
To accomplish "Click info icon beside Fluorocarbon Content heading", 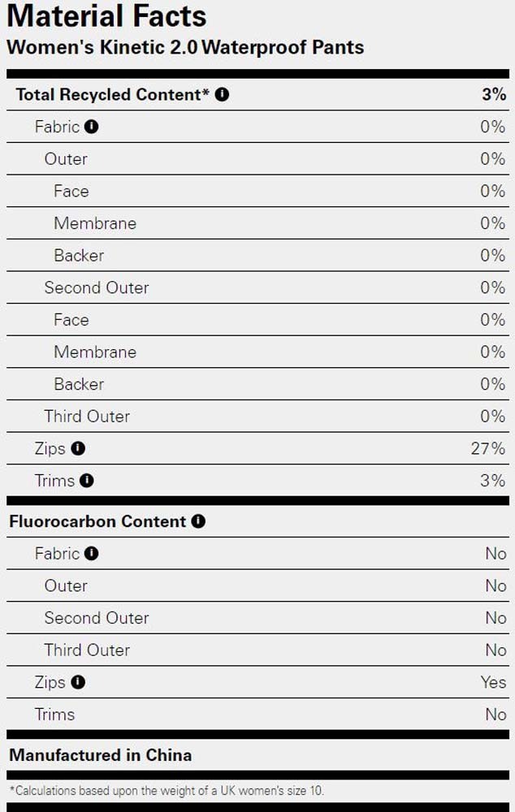I will pos(198,521).
